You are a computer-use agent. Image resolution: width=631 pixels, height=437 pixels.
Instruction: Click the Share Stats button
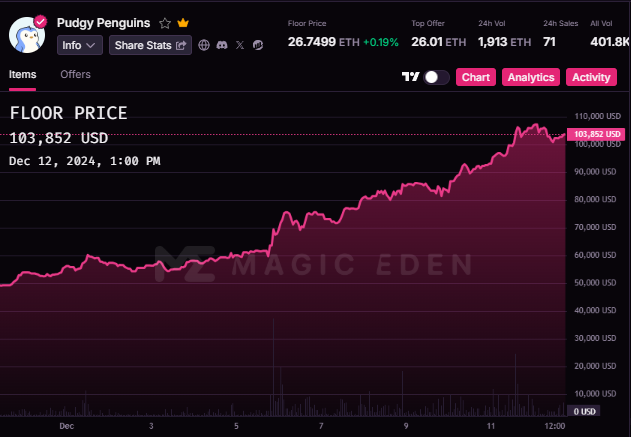[x=150, y=45]
